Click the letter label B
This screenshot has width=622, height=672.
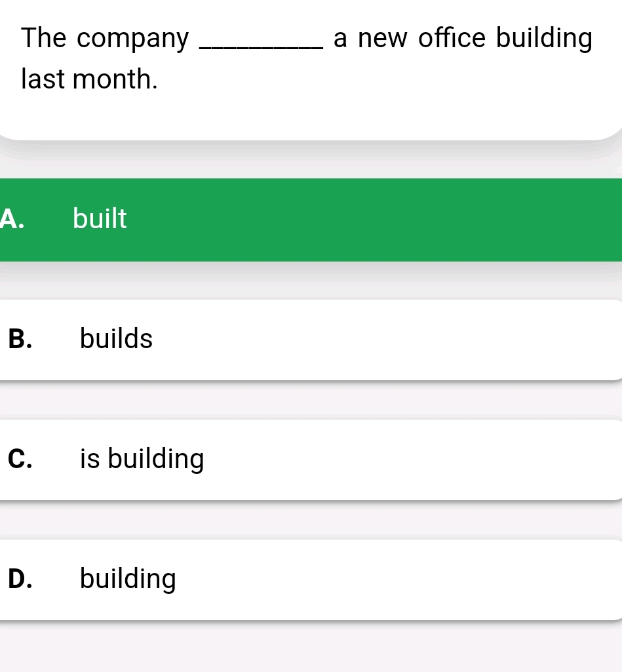[x=20, y=339]
